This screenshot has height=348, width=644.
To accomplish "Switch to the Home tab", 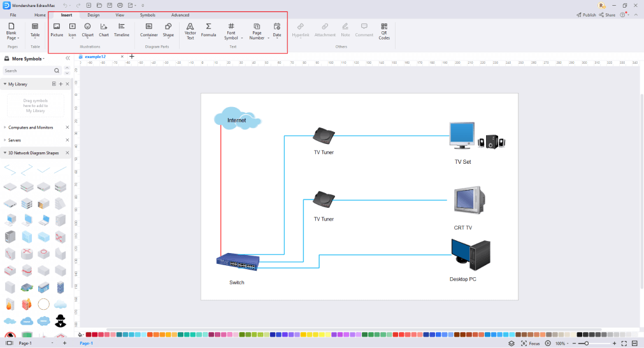I will (40, 15).
